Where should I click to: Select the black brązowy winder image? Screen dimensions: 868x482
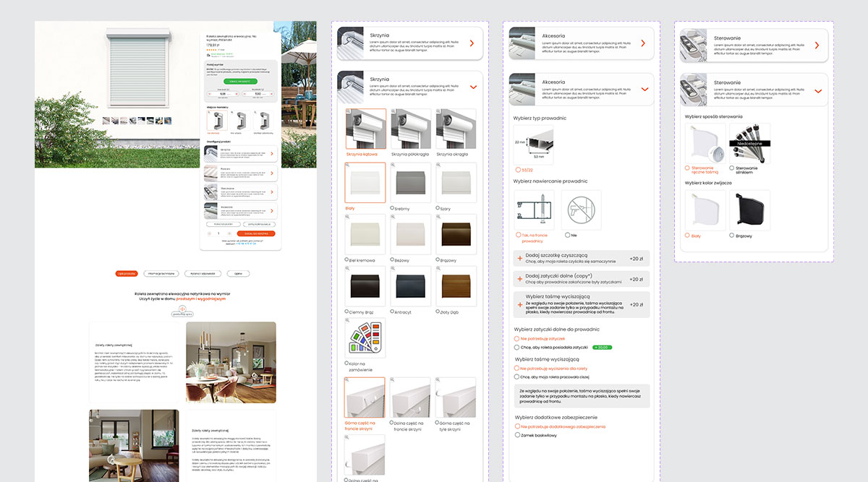[749, 210]
